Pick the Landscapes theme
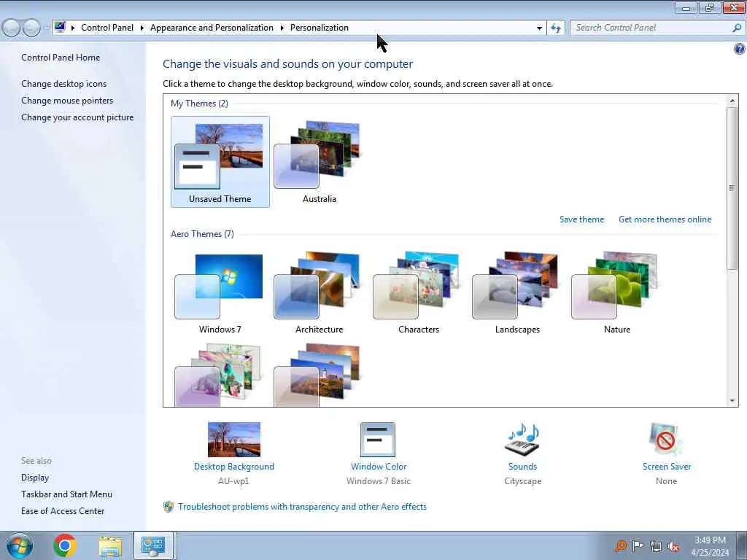Image resolution: width=747 pixels, height=560 pixels. [517, 292]
